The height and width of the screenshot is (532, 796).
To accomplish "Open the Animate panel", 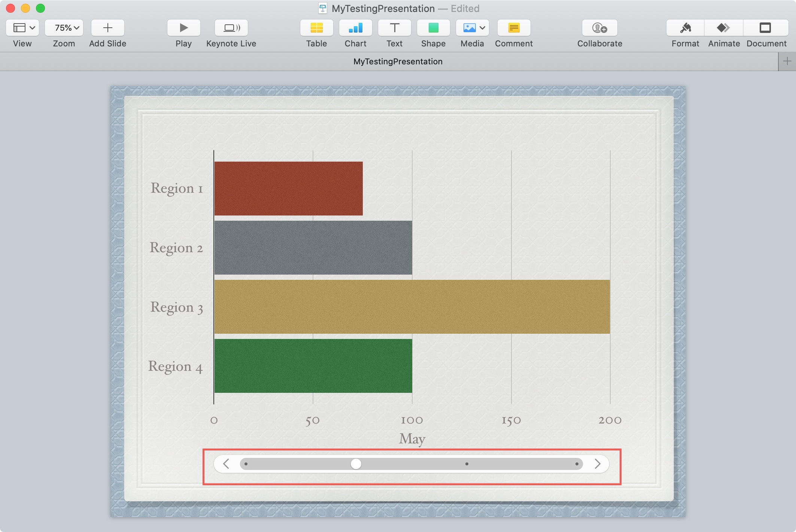I will tap(723, 28).
